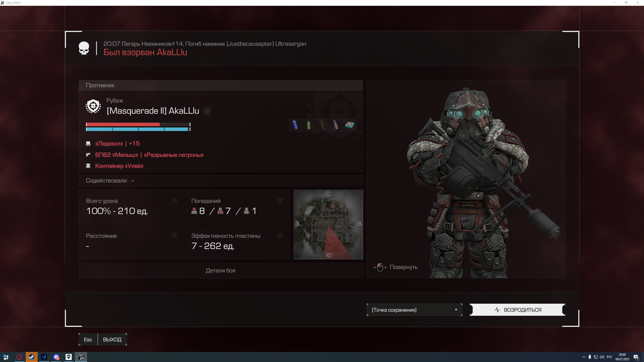
Task: Click the green bottle item icon
Action: 309,125
